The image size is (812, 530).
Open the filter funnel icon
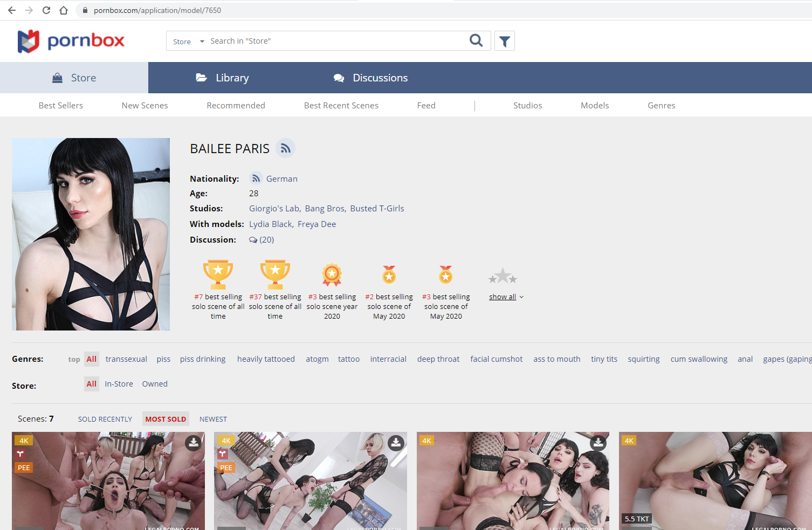[x=505, y=41]
